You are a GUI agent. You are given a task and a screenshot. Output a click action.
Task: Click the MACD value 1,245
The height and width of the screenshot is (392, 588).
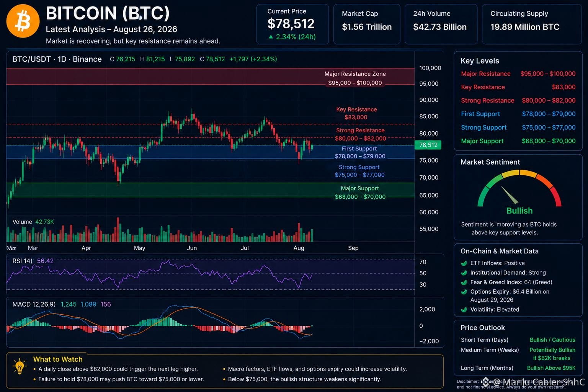pyautogui.click(x=69, y=304)
